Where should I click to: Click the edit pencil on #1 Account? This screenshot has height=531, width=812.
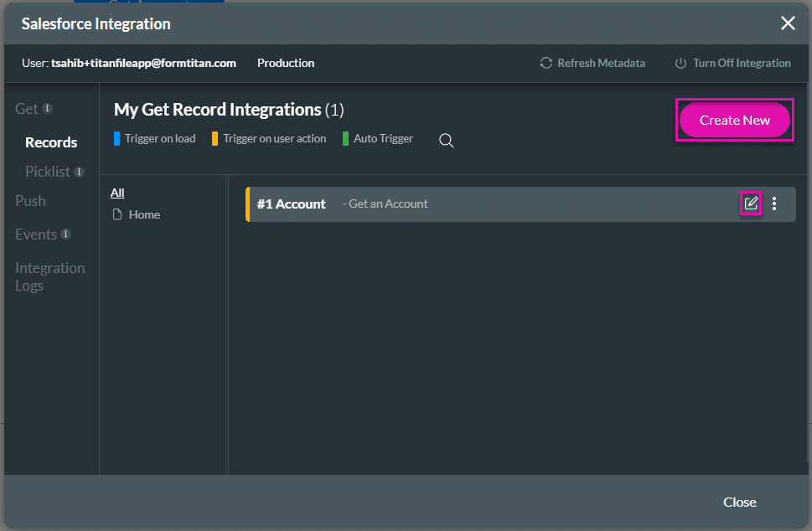(751, 204)
